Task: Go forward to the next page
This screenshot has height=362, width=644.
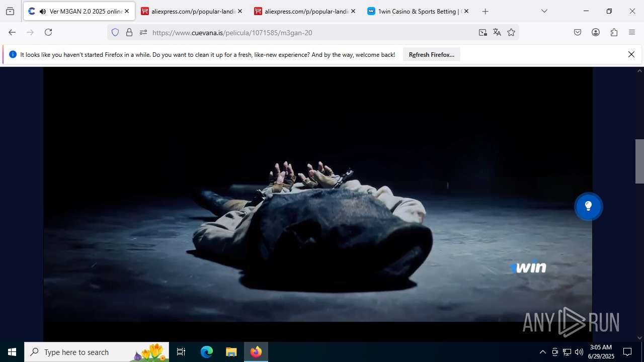Action: (30, 32)
